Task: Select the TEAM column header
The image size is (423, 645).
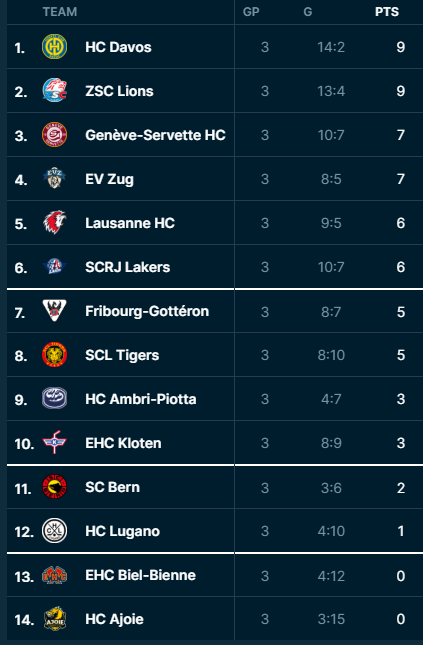Action: click(60, 12)
